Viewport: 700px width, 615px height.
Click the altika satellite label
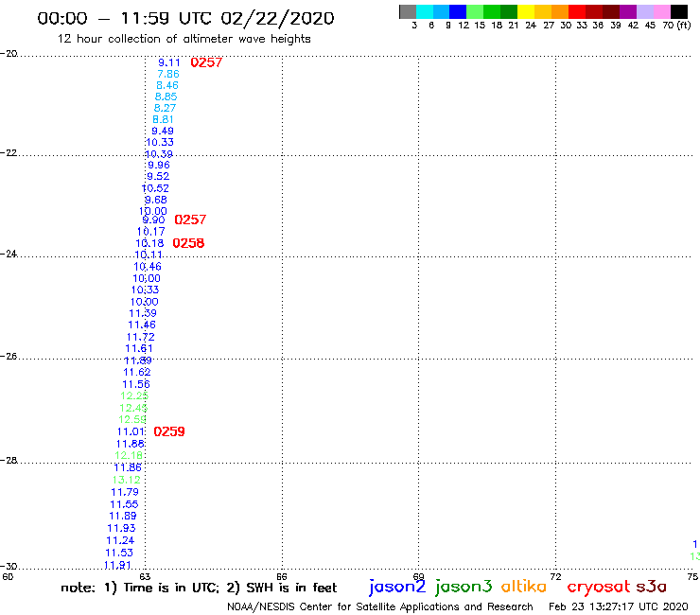point(524,586)
